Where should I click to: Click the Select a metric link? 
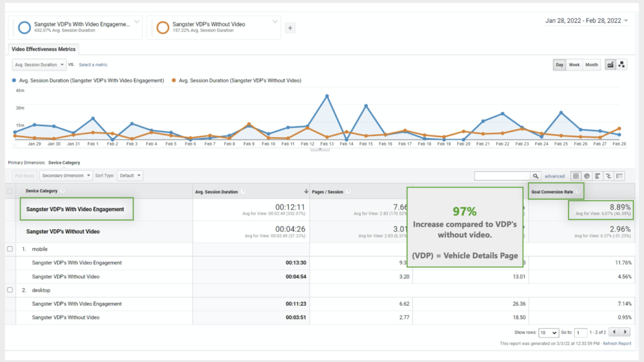coord(93,65)
